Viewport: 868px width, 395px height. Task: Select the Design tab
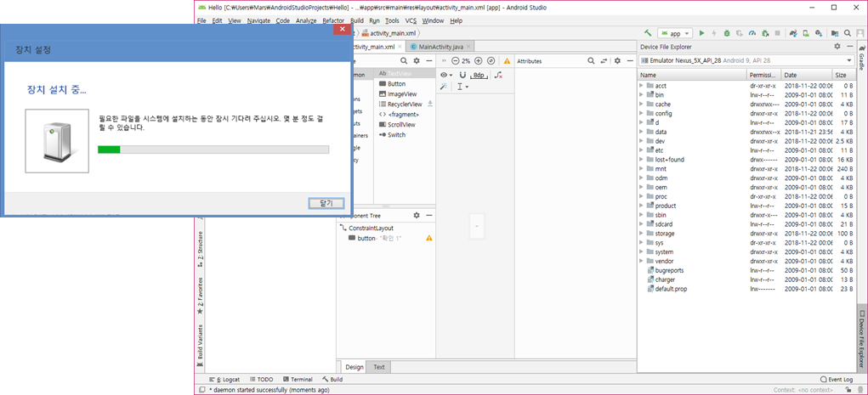tap(355, 367)
